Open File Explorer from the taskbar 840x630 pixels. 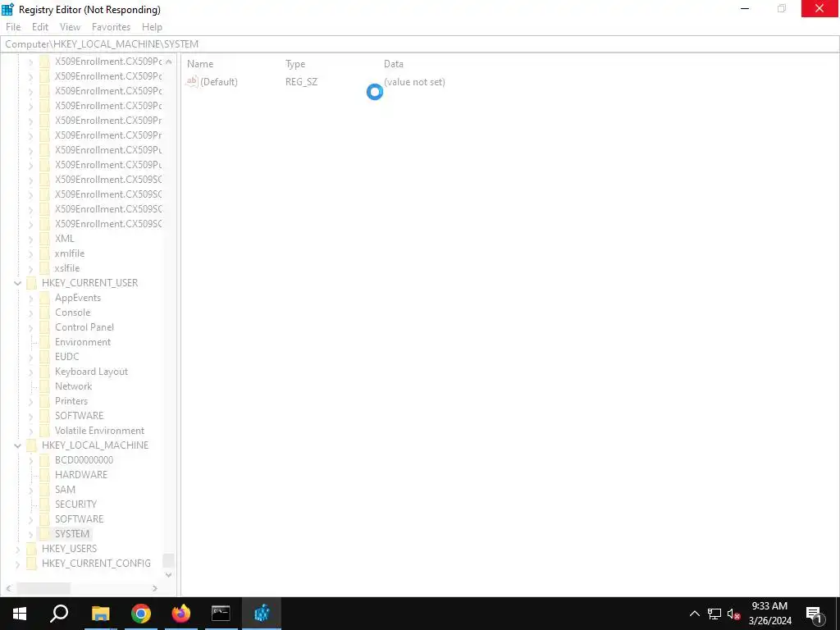point(100,614)
